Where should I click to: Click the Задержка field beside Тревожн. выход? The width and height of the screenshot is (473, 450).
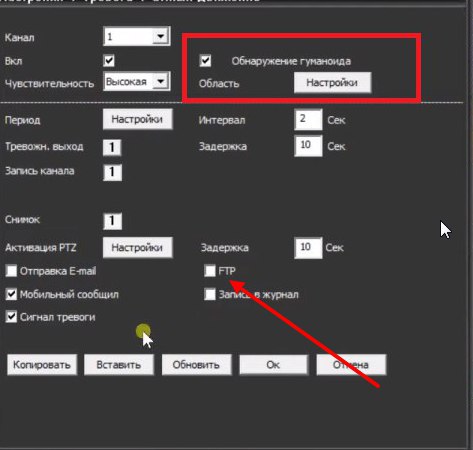pos(308,146)
